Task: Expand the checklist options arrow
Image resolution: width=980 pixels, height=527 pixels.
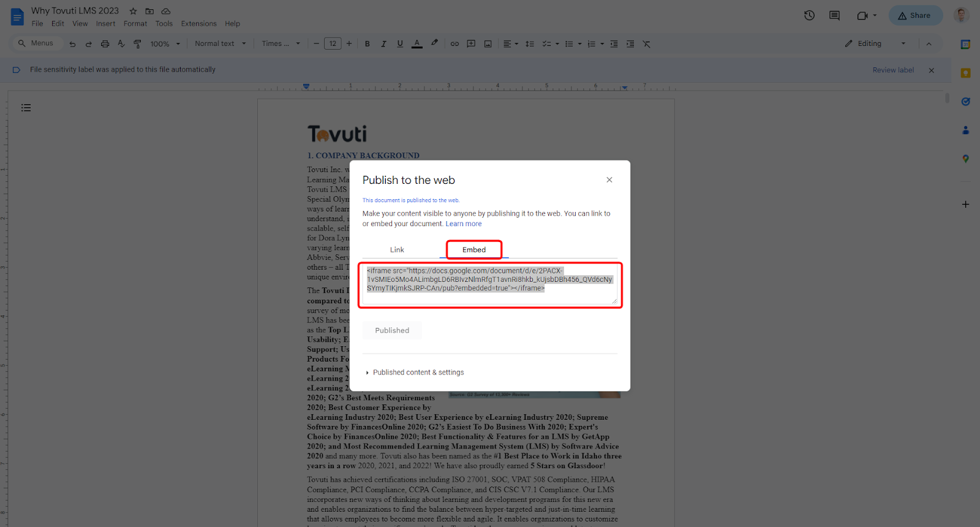Action: (x=557, y=44)
